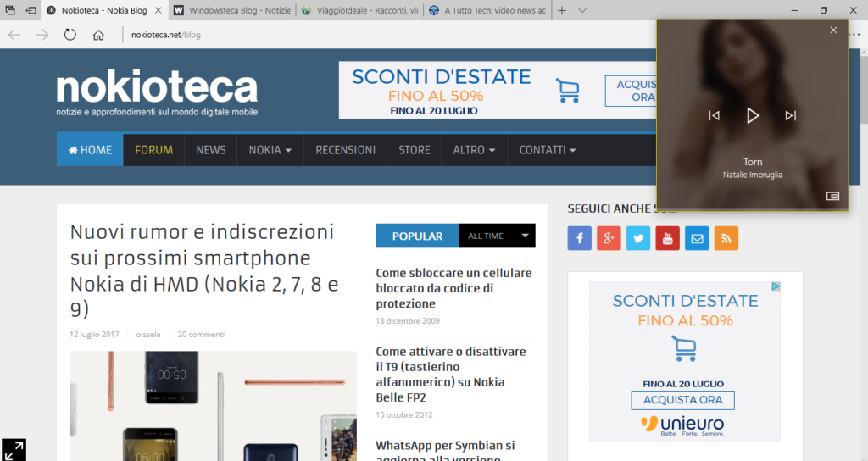Screen dimensions: 868x461
Task: Open the FORUM menu item
Action: (x=154, y=150)
